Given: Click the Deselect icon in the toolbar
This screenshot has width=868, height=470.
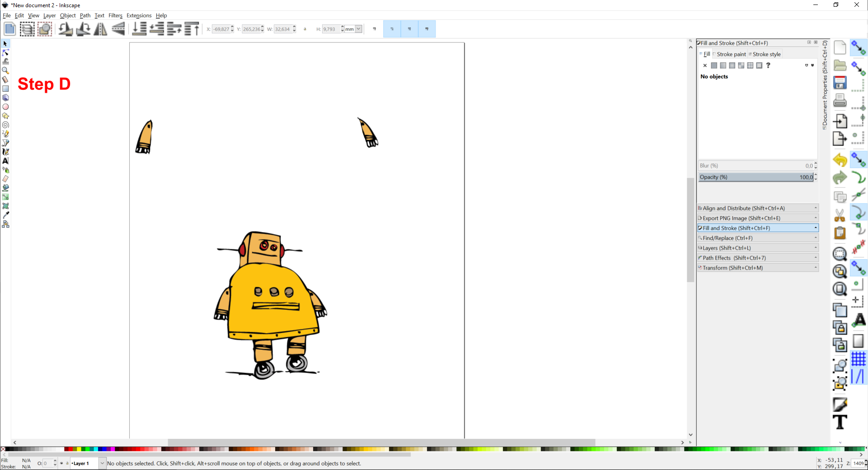Looking at the screenshot, I should pyautogui.click(x=45, y=29).
